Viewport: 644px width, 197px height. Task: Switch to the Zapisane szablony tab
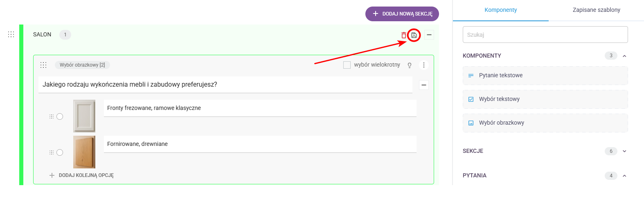[x=596, y=10]
